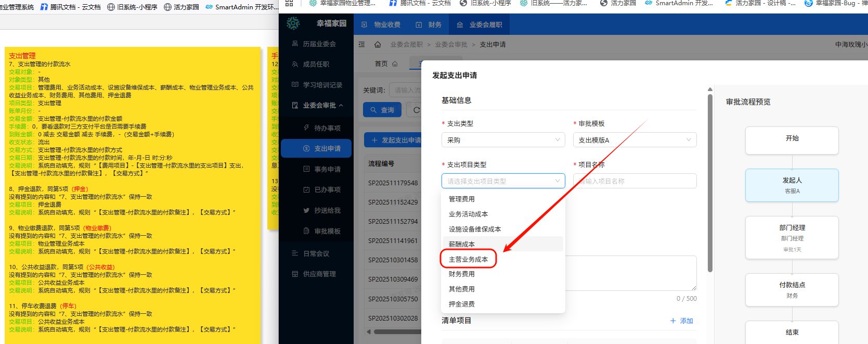Switch to 业委会履职 top module
Image resolution: width=868 pixels, height=344 pixels.
coord(480,24)
